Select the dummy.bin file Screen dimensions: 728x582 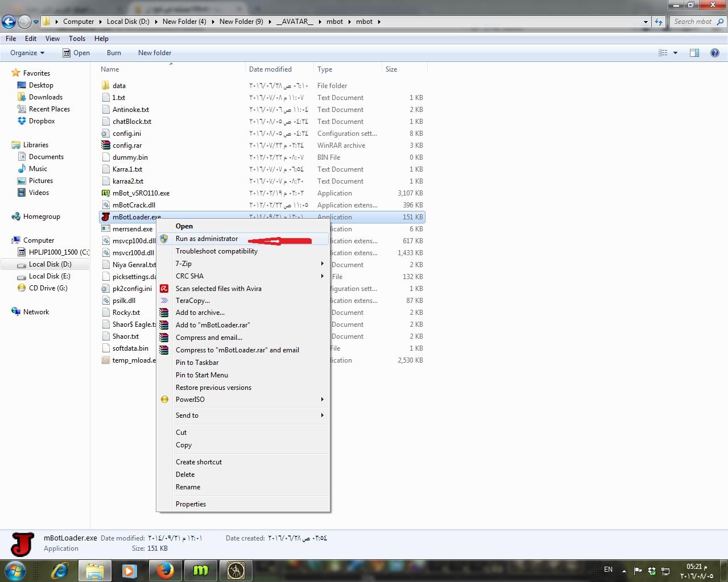click(130, 157)
